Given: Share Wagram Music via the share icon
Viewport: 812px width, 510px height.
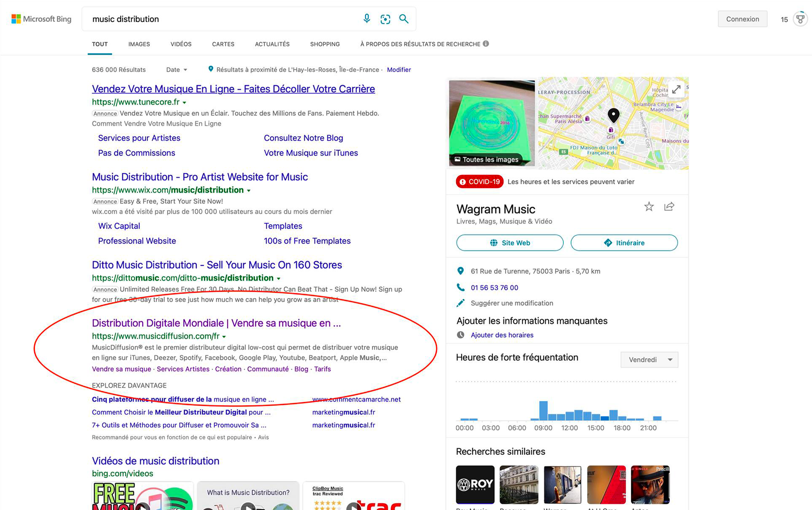Looking at the screenshot, I should [x=669, y=206].
